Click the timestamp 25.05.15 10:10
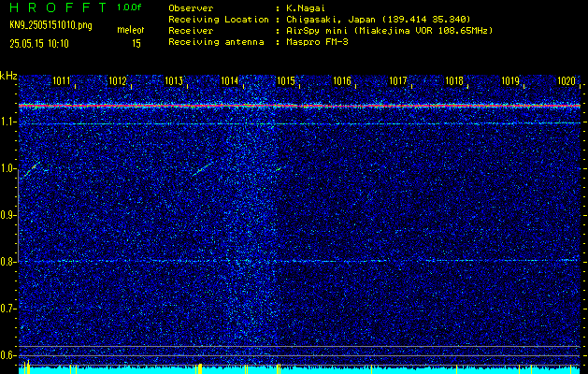Screen dimensions: 588x374 39,44
